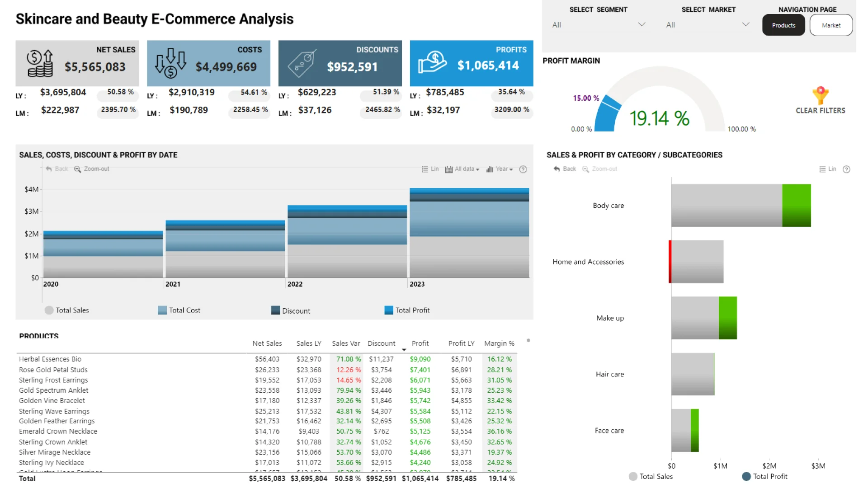Click the profit margin gauge value 19.14 %

click(659, 118)
